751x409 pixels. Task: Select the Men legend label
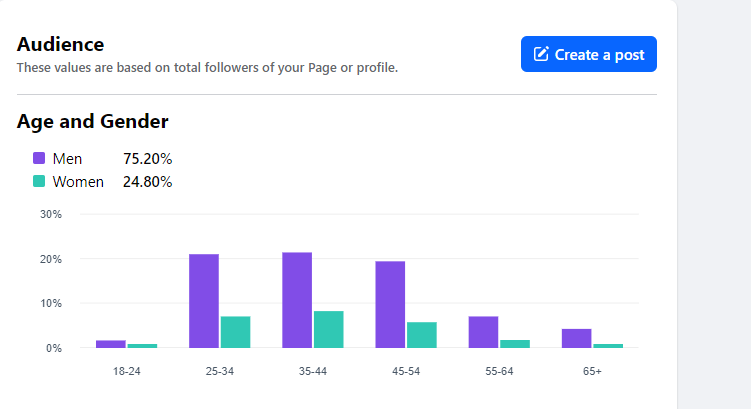click(x=67, y=159)
